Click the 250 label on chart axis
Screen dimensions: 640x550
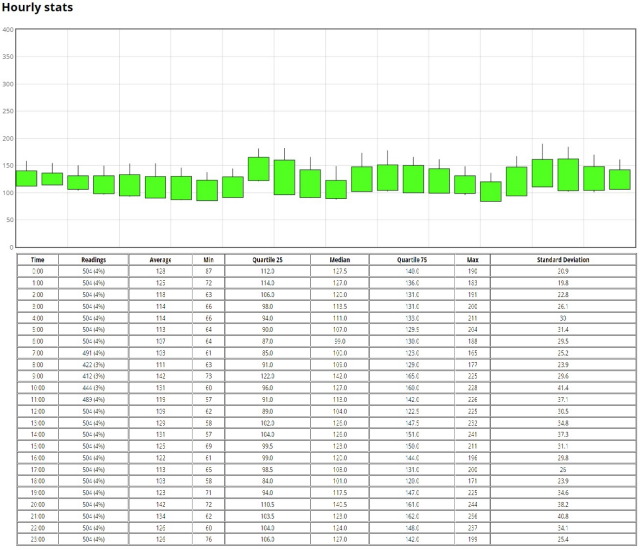tap(8, 111)
